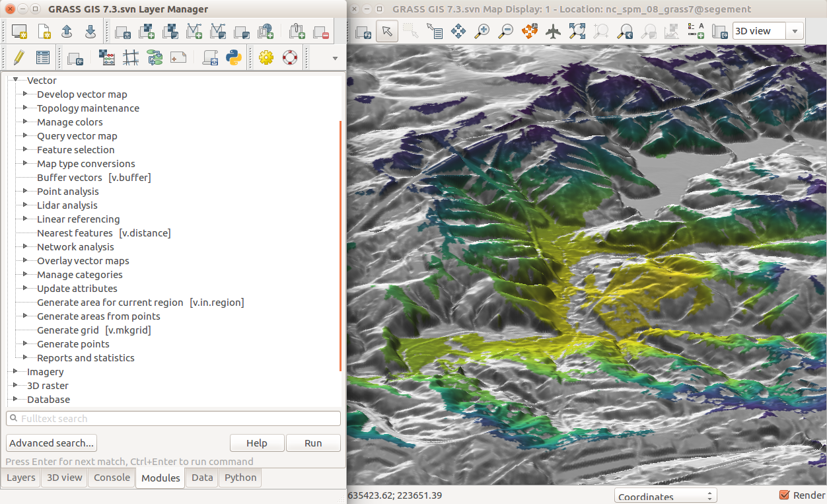Click the Run button
Screen dimensions: 827x504
coord(313,443)
